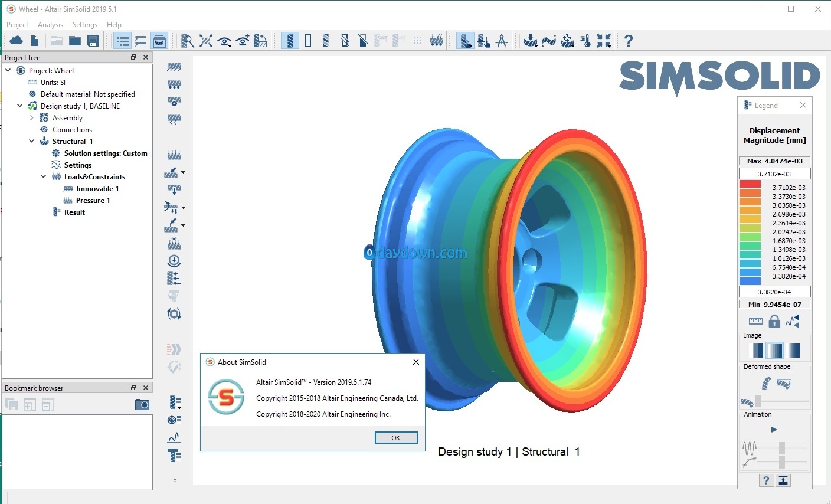Click the ruler units icon in Legend
This screenshot has height=504, width=831.
755,321
